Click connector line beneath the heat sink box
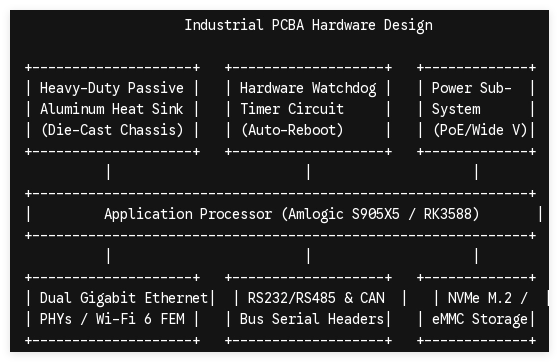 (x=108, y=172)
